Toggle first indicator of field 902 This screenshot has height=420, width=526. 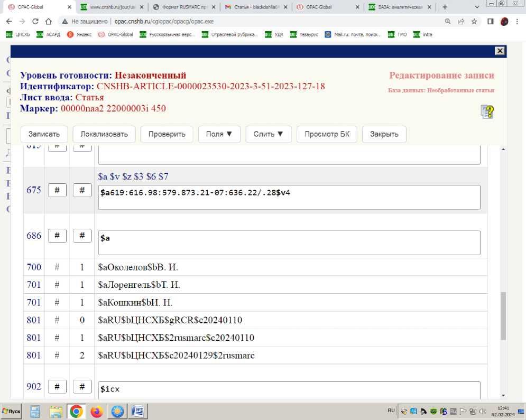click(x=57, y=387)
